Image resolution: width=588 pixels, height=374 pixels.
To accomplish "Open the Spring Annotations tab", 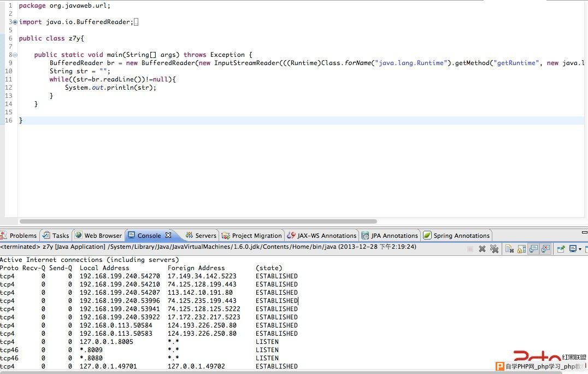I will 456,236.
